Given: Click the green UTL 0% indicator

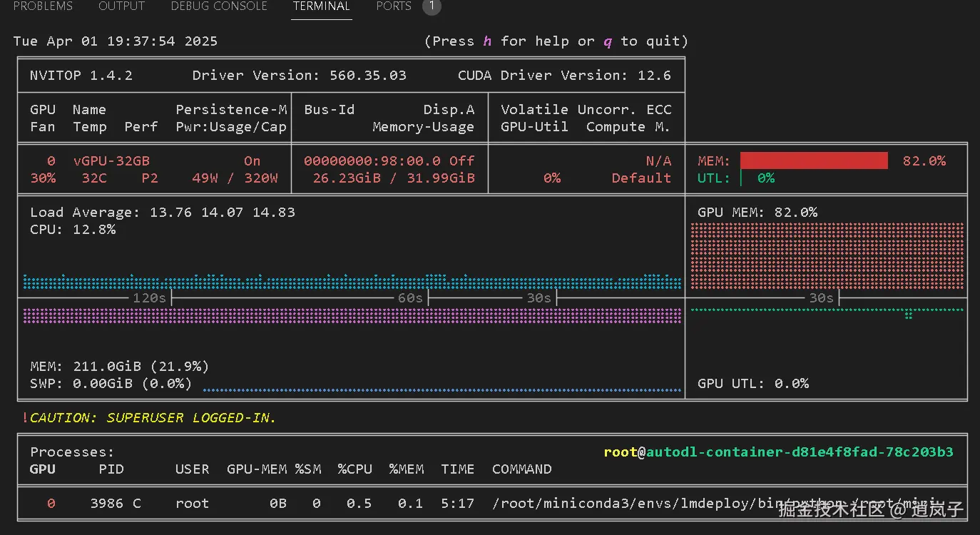Looking at the screenshot, I should 765,178.
